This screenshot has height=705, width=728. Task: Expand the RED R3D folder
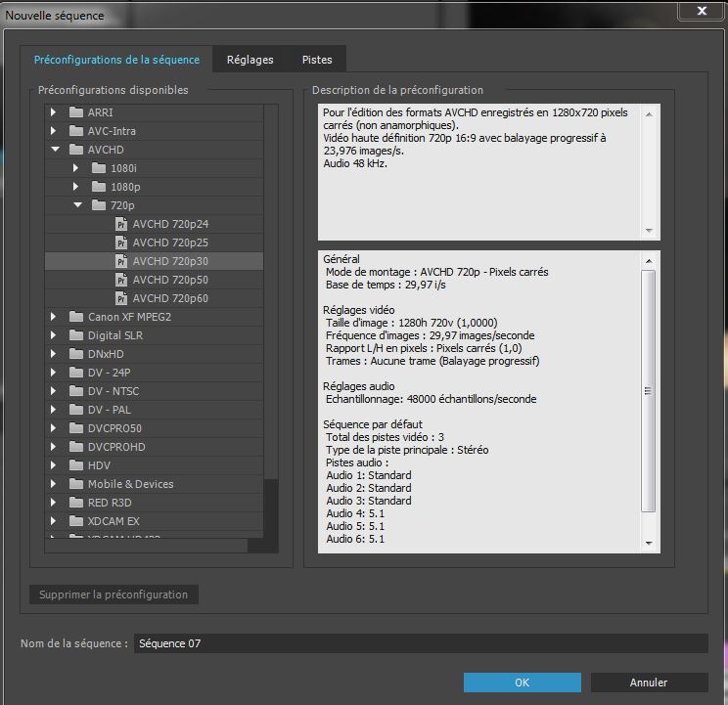click(54, 503)
